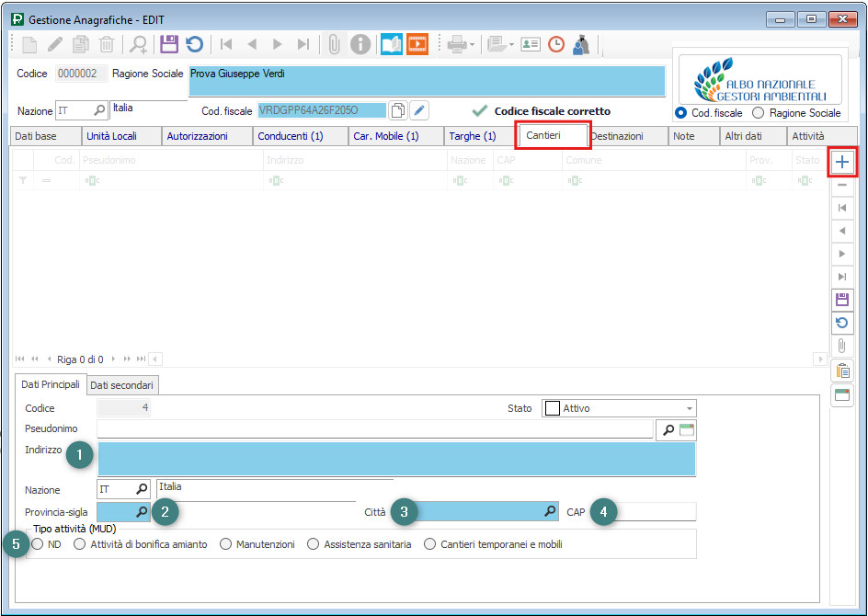Open Provincia-sigla lookup magnifier

(x=143, y=511)
